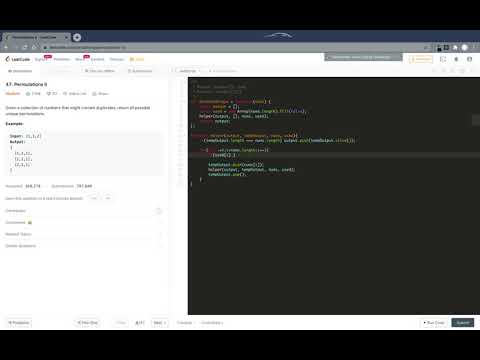This screenshot has width=480, height=360.
Task: Click the Companies lock icon
Action: pos(30,222)
